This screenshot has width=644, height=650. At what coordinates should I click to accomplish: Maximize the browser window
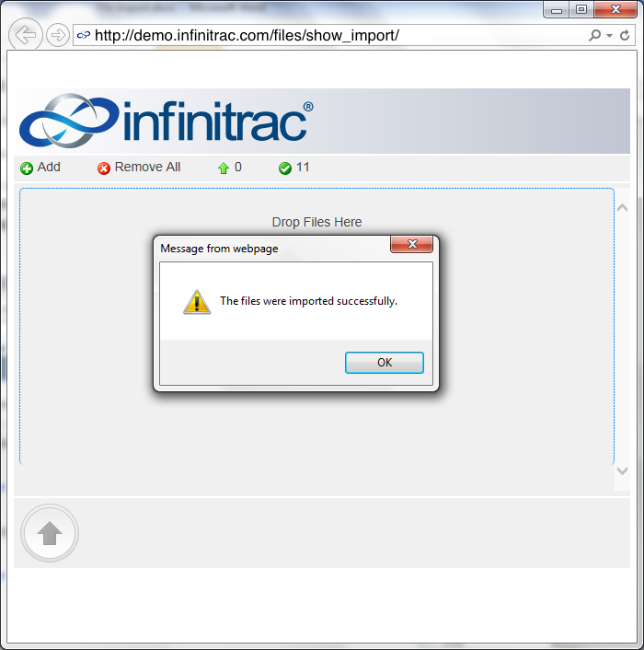pyautogui.click(x=581, y=9)
